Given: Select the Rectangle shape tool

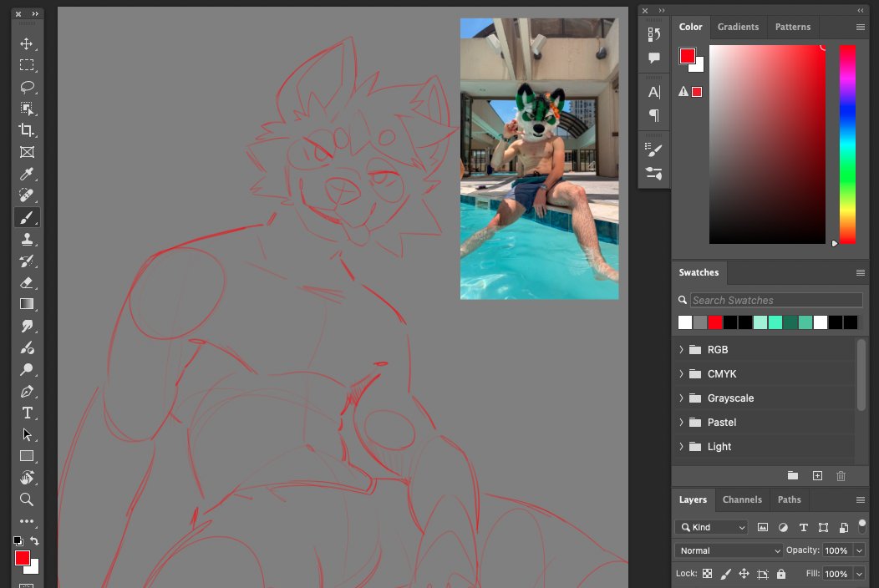Looking at the screenshot, I should click(x=27, y=456).
